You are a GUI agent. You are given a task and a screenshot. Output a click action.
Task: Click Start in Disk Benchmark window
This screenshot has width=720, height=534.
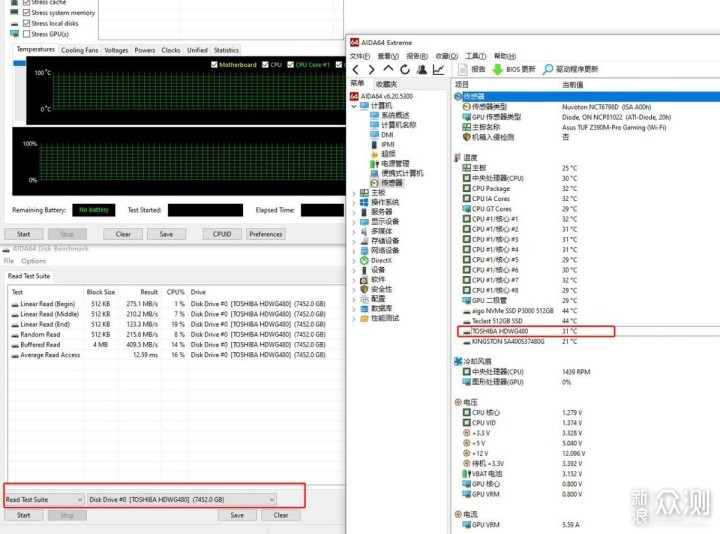[23, 515]
